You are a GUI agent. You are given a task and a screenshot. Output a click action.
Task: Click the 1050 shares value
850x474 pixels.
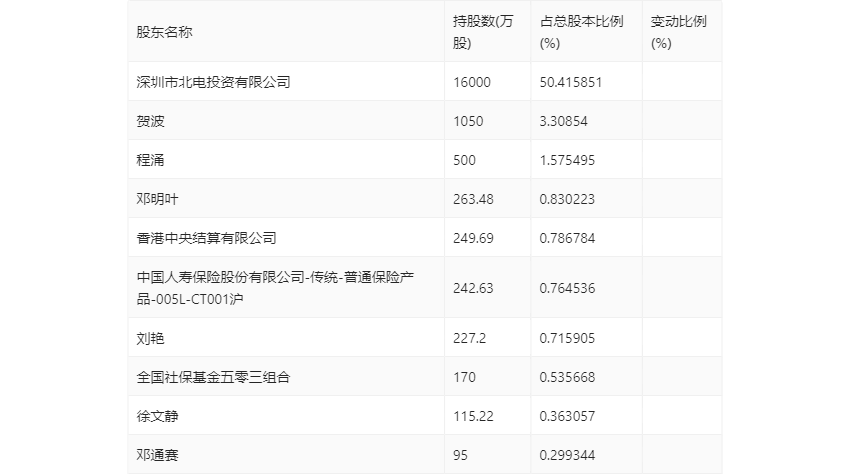(x=468, y=121)
